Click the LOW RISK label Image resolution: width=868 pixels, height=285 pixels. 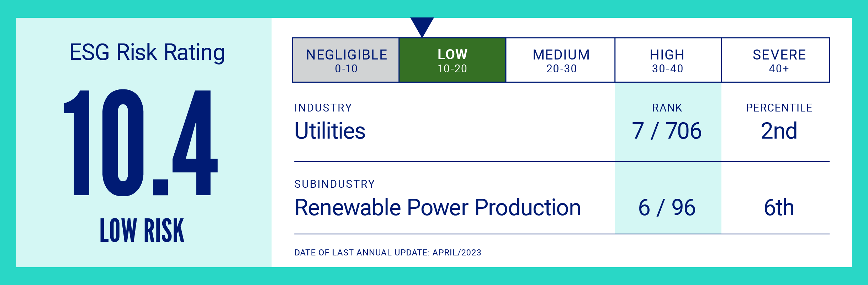pos(142,230)
